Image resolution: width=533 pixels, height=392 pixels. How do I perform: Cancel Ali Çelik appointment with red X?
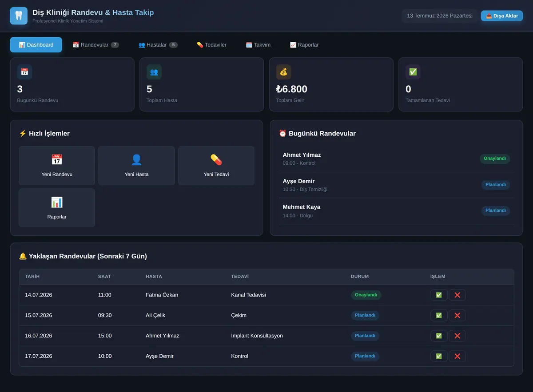[x=457, y=316]
